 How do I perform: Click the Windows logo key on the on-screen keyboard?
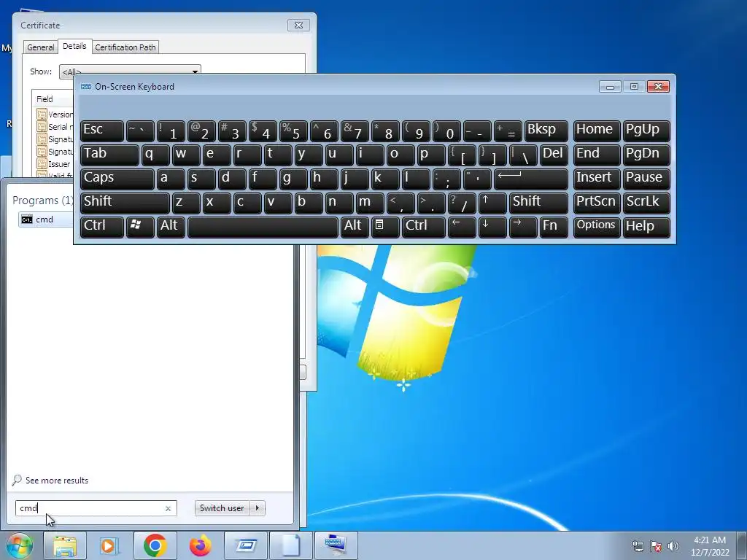(140, 227)
